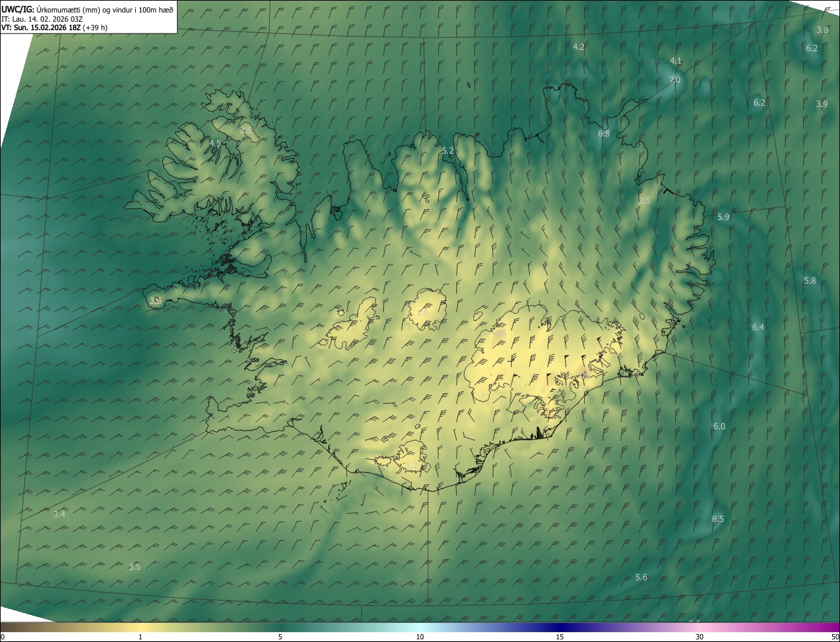
Task: Click the map value label "3.4"
Action: [59, 514]
